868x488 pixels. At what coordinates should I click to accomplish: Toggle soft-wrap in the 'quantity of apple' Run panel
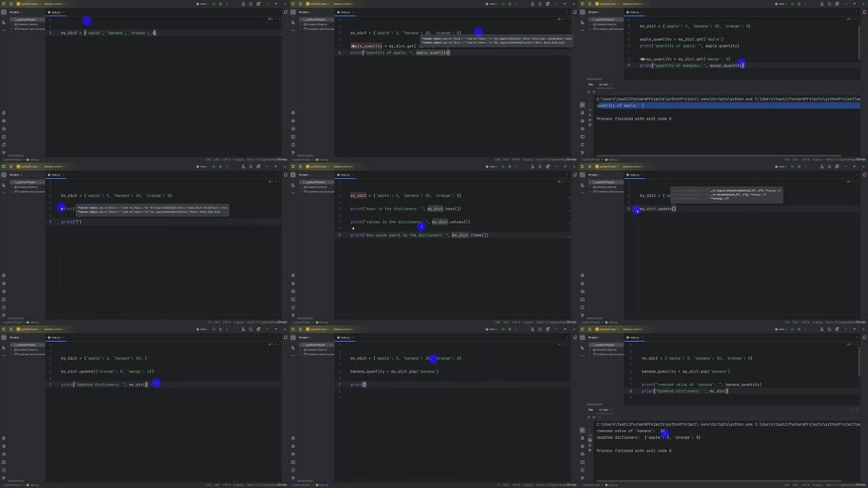pyautogui.click(x=590, y=110)
